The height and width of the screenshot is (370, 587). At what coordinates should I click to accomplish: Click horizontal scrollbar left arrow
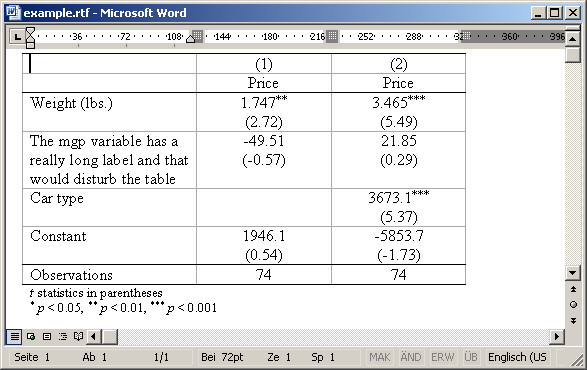[x=94, y=337]
